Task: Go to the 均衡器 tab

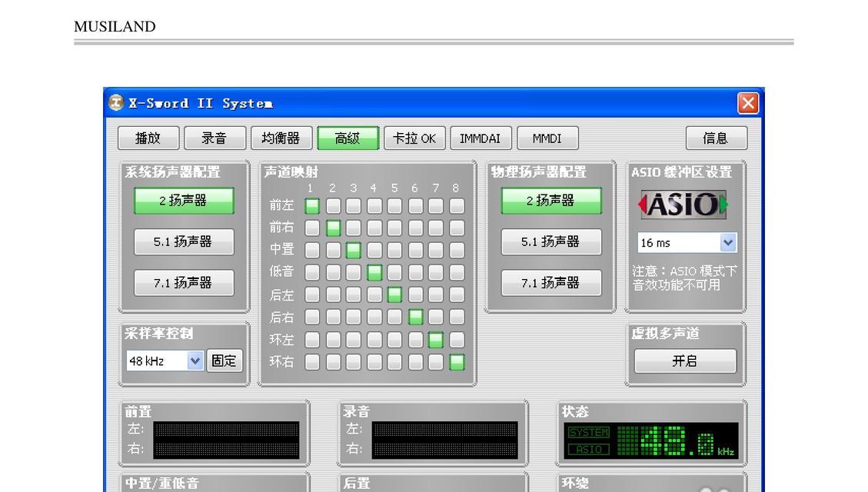Action: (281, 138)
